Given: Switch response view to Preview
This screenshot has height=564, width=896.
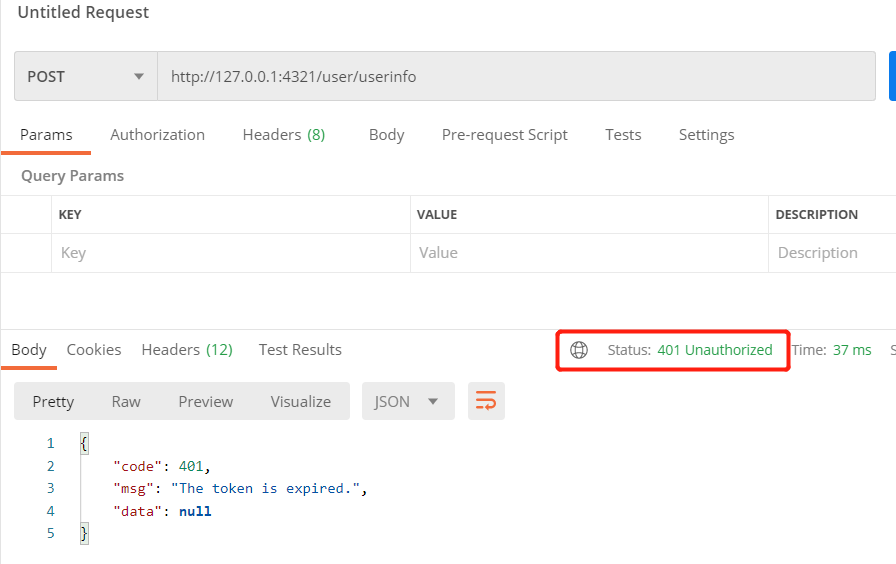Looking at the screenshot, I should pyautogui.click(x=205, y=401).
